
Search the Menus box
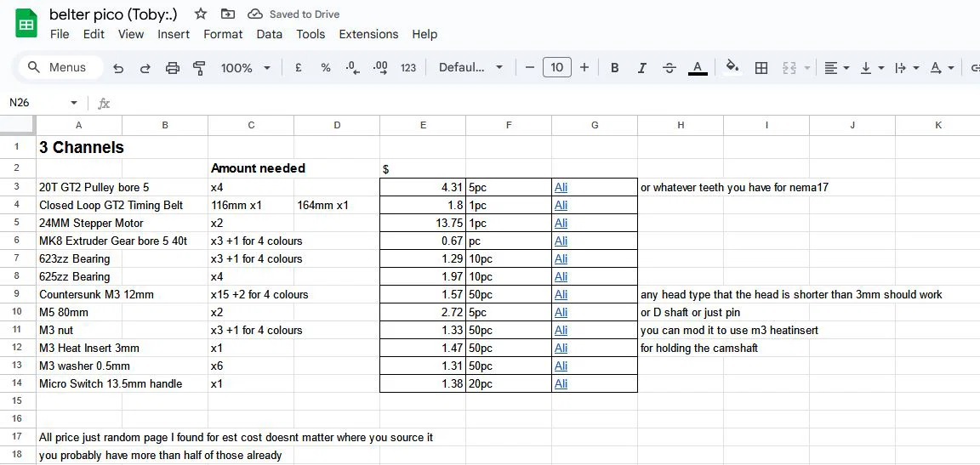[x=60, y=67]
